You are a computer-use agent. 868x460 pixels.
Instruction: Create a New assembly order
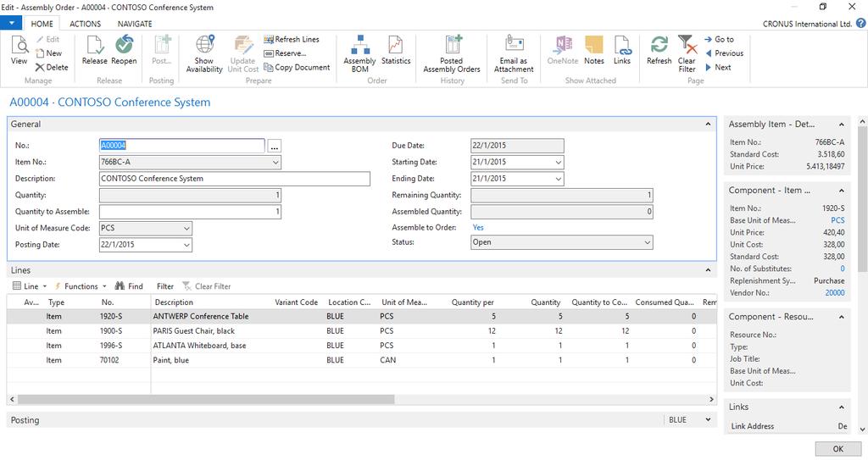pyautogui.click(x=48, y=53)
